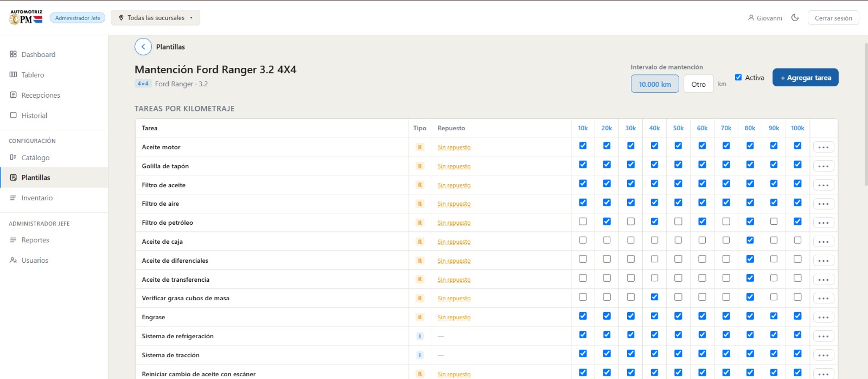
Task: Click the Inventario sidebar icon
Action: (x=13, y=198)
